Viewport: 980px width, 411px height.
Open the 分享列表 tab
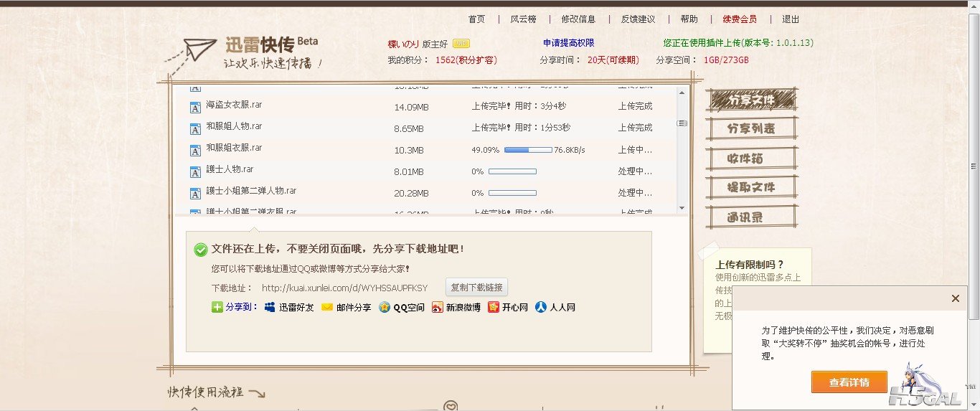coord(751,129)
